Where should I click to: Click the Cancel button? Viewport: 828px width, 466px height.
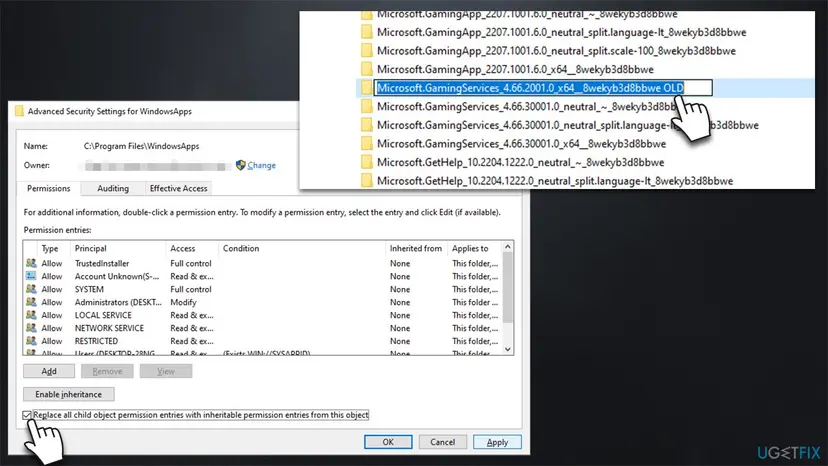click(x=443, y=442)
